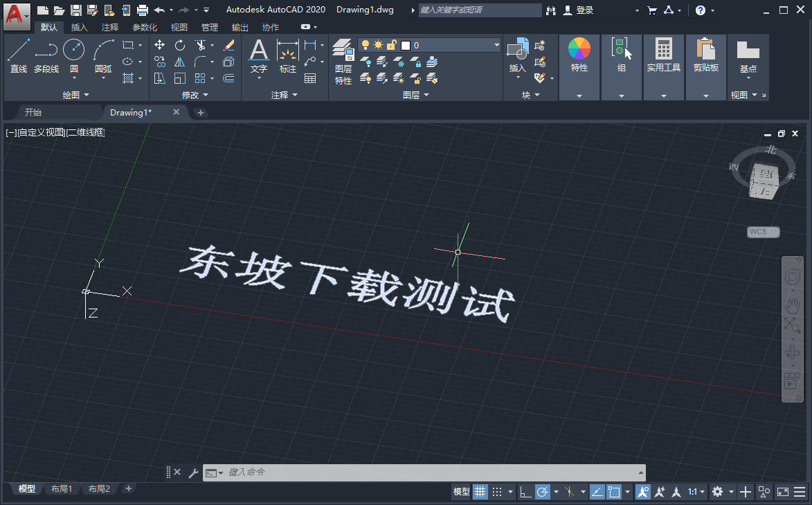812x505 pixels.
Task: Select the Polyline (多段线) tool
Action: point(46,51)
